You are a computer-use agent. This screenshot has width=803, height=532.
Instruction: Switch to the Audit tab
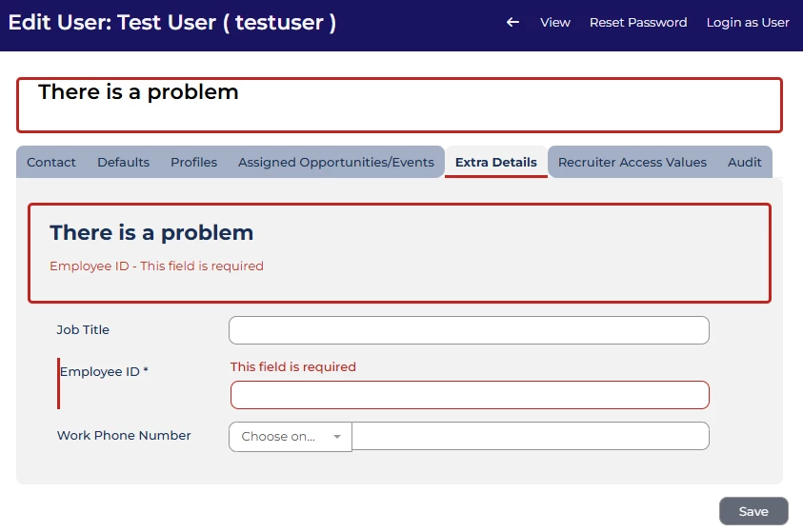click(x=744, y=162)
